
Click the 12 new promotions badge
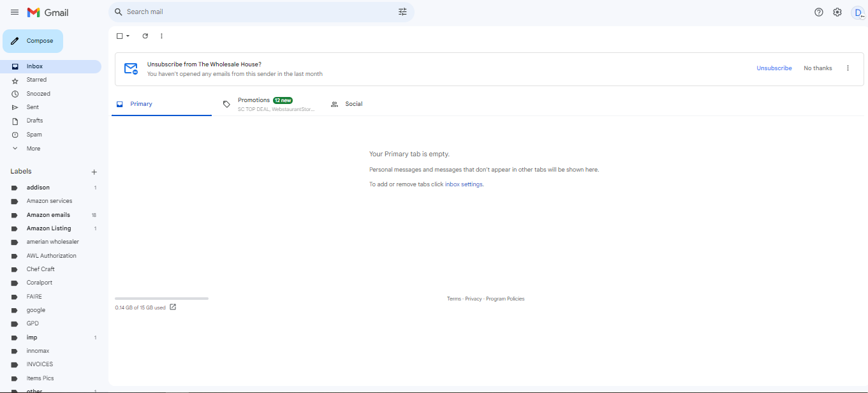pos(283,100)
